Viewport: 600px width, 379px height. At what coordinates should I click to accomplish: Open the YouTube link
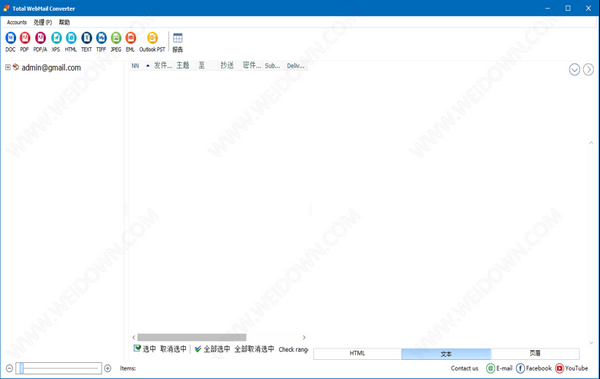[571, 368]
